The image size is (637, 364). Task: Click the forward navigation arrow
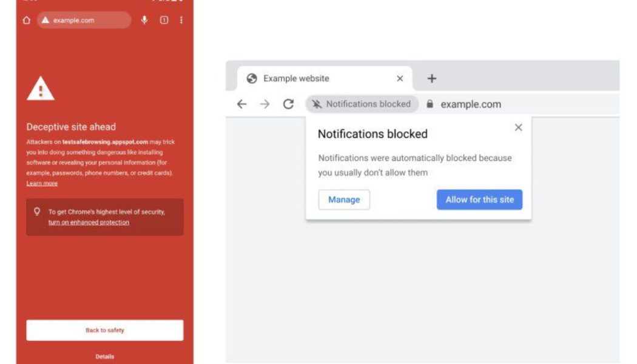point(265,104)
